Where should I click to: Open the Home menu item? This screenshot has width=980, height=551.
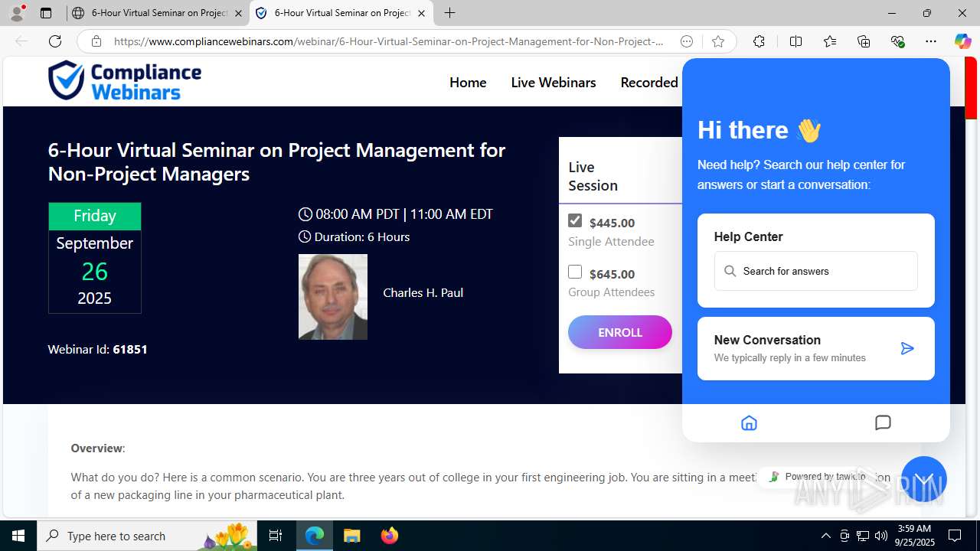coord(468,82)
